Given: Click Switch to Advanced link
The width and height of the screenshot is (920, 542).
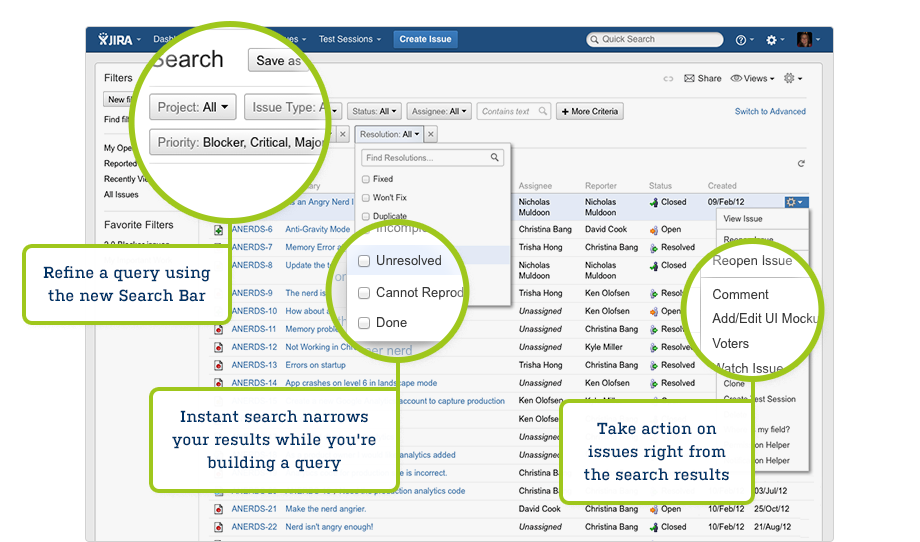Looking at the screenshot, I should coord(770,112).
